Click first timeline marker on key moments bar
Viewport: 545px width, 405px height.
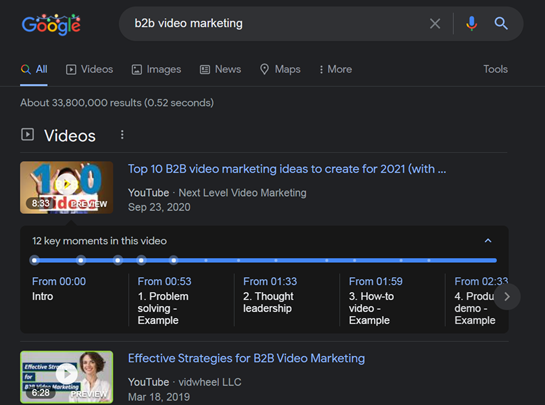click(x=34, y=260)
